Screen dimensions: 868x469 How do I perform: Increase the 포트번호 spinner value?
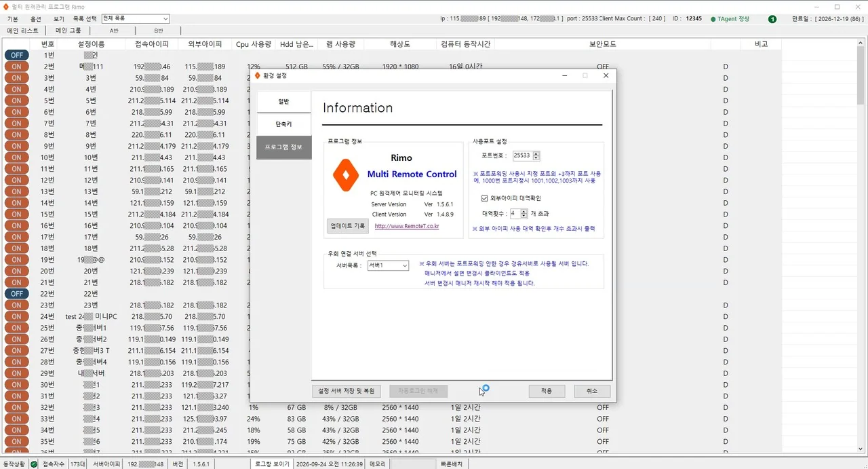[536, 153]
